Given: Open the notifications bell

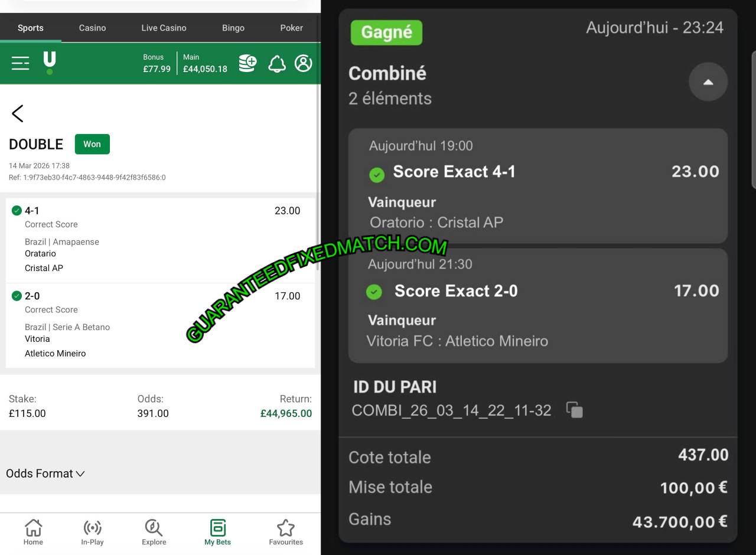Looking at the screenshot, I should [276, 63].
